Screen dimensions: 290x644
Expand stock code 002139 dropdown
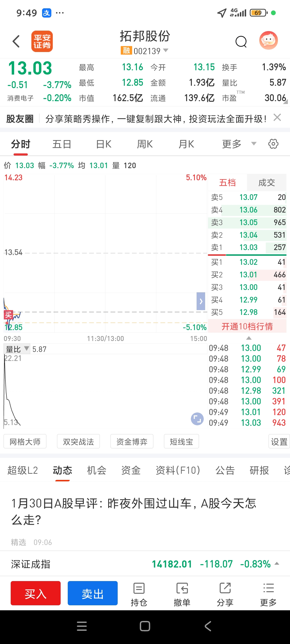click(x=165, y=50)
